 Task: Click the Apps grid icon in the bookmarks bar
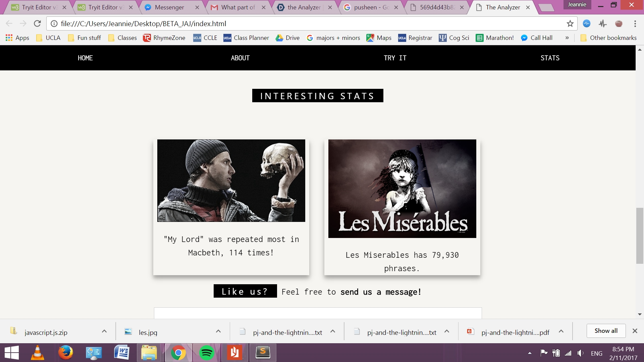pyautogui.click(x=9, y=38)
